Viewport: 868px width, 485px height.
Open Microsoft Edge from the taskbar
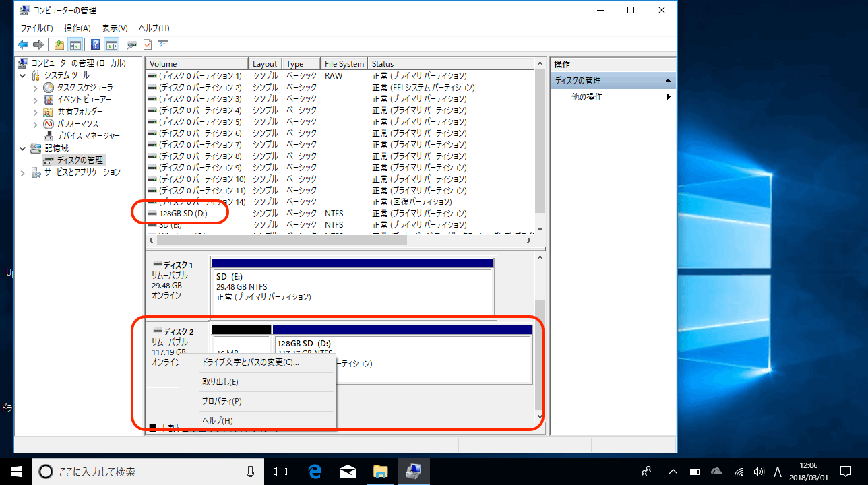click(x=315, y=471)
